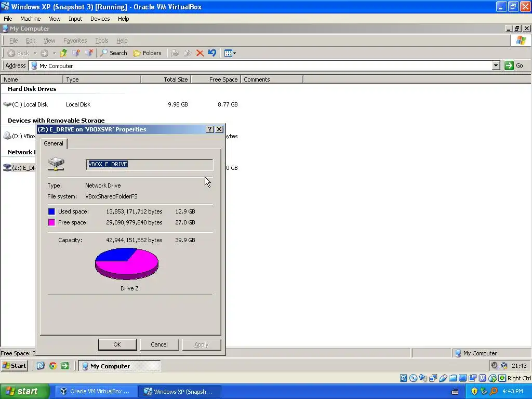Select the General tab in Properties dialog
Image resolution: width=532 pixels, height=399 pixels.
(x=54, y=143)
